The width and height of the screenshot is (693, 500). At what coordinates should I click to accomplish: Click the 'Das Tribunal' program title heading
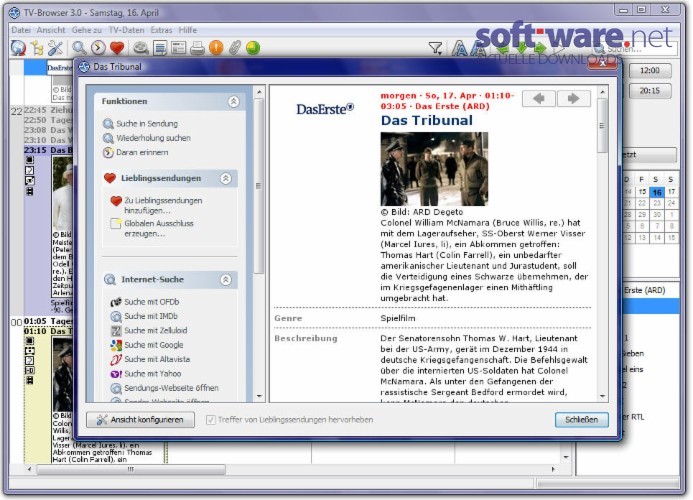click(426, 120)
